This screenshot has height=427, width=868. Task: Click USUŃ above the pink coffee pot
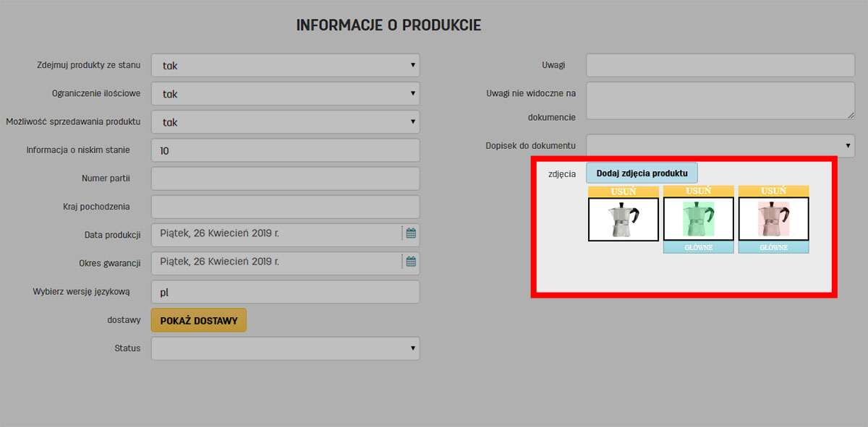(774, 191)
